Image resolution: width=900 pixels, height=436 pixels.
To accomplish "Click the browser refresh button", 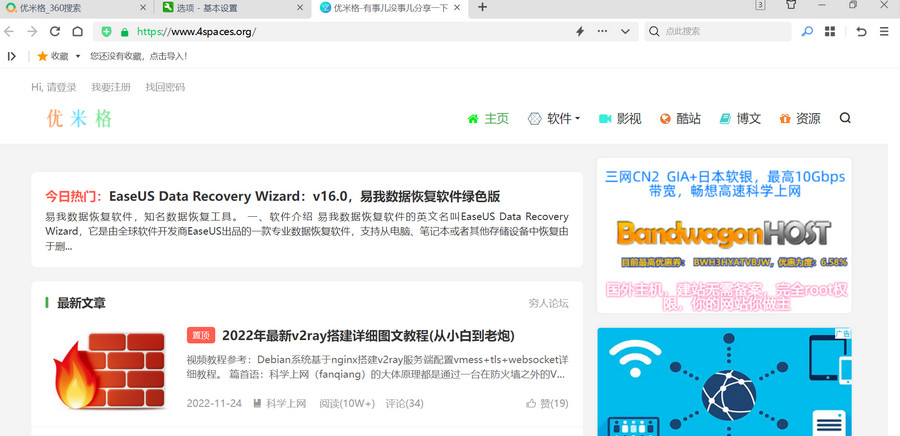I will [54, 32].
